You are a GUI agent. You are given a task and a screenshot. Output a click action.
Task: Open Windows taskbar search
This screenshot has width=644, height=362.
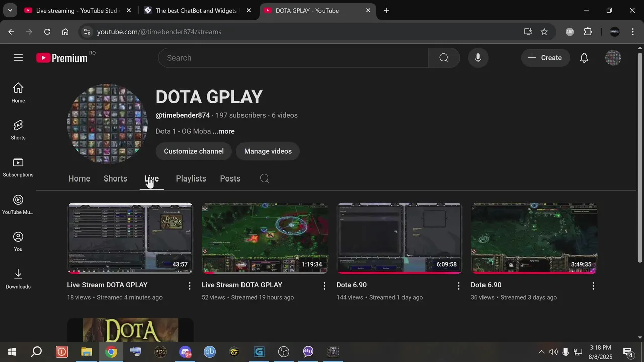[36, 352]
